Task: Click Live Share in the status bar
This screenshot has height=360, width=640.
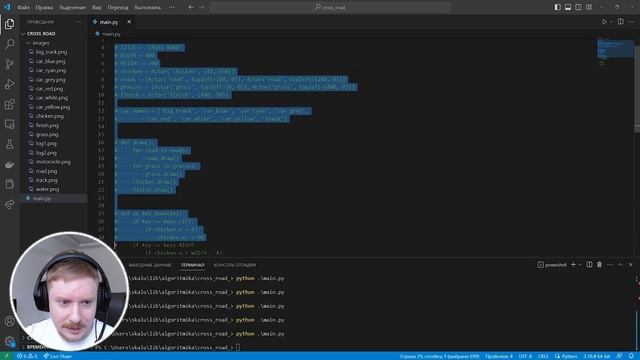Action: click(58, 356)
